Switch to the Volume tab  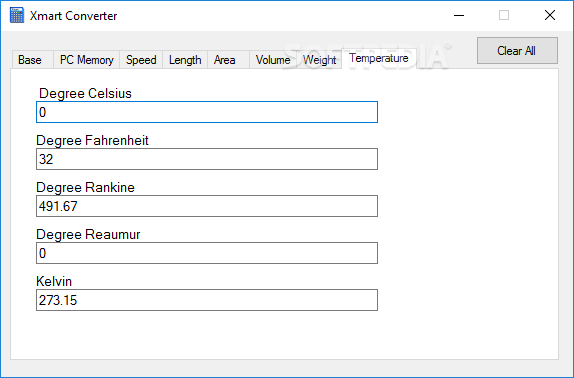[x=273, y=60]
